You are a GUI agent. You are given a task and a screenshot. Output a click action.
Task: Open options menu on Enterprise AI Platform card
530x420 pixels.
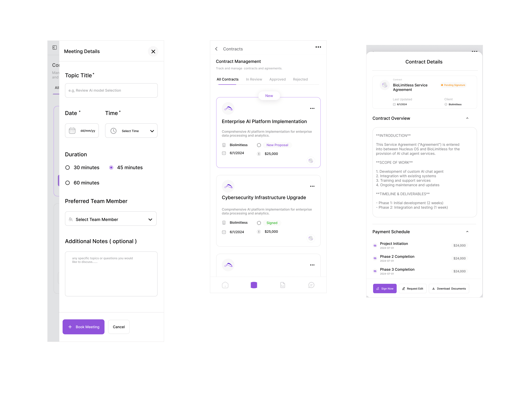coord(312,108)
